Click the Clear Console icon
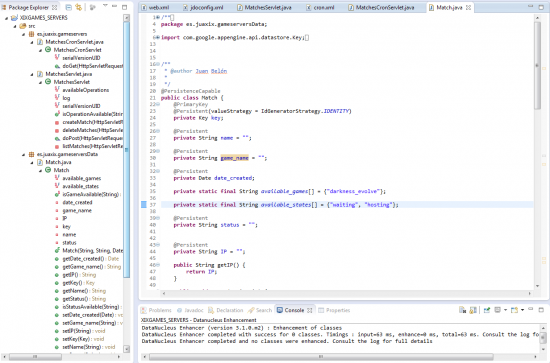Viewport: 550px width, 363px height. 463,310
